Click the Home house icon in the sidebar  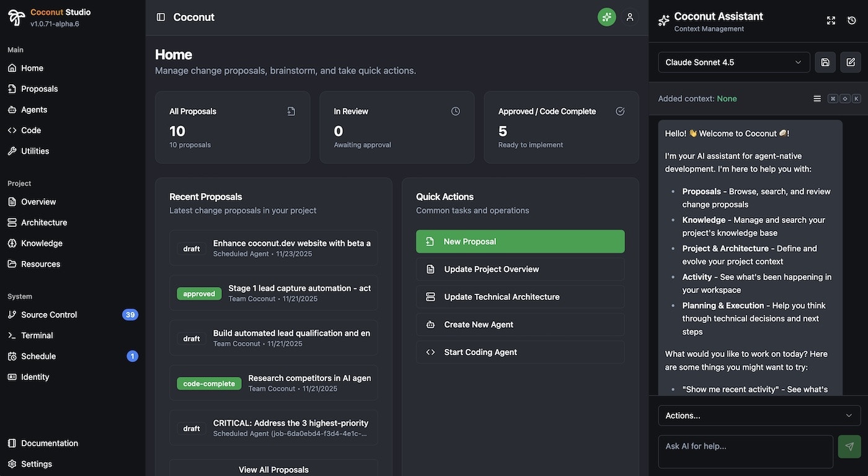coord(12,68)
